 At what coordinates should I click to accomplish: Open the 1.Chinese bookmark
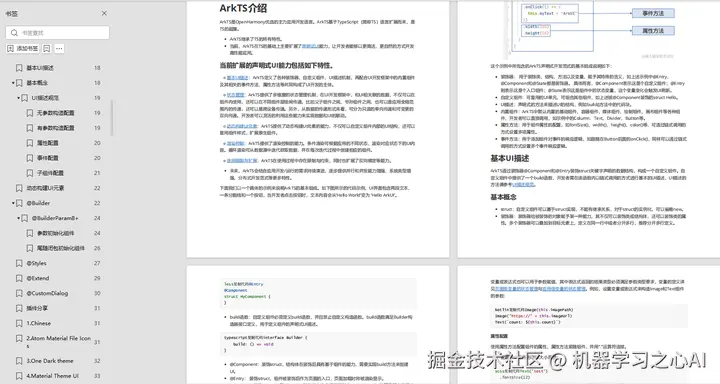pos(39,323)
